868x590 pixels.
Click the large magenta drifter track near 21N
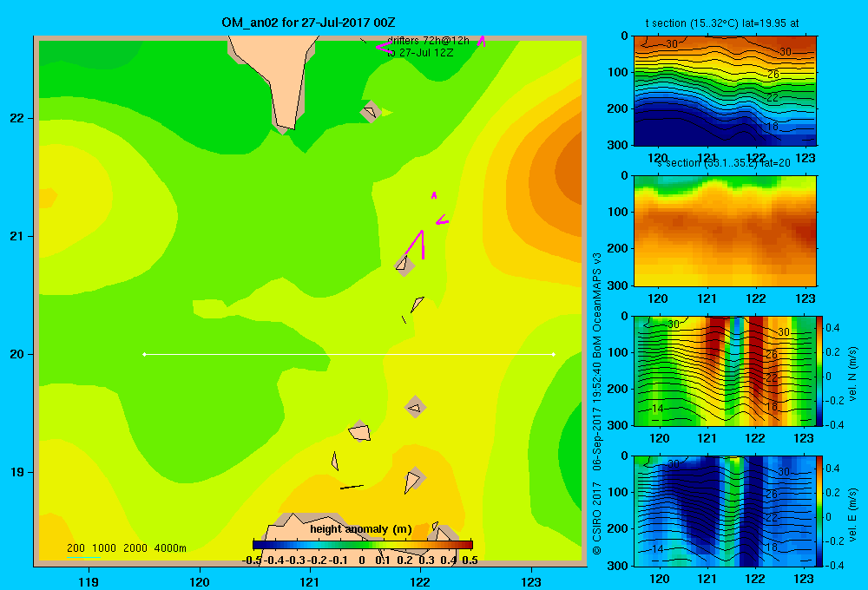pos(417,244)
